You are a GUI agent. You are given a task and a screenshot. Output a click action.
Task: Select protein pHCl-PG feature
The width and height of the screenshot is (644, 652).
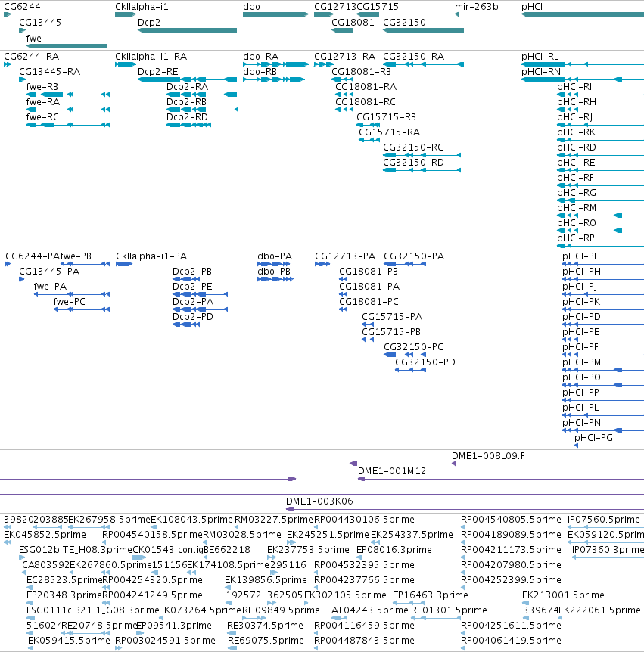tap(609, 446)
